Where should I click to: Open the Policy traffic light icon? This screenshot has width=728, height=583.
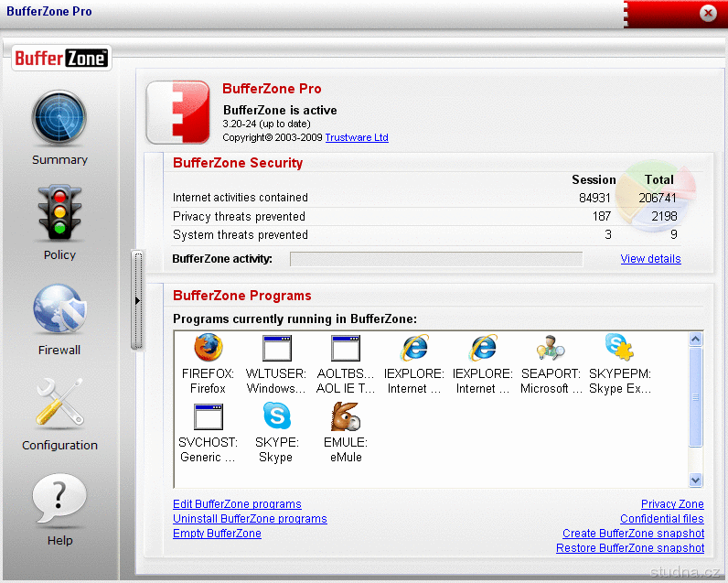[59, 214]
